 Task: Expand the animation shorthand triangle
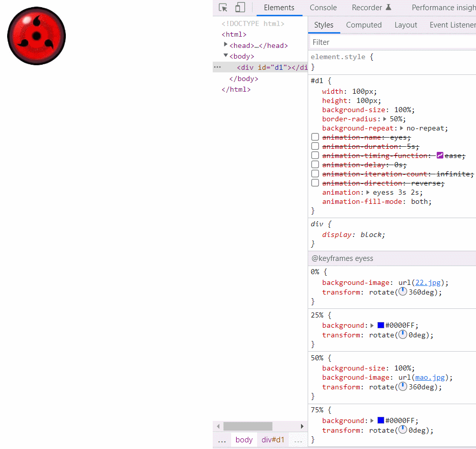coord(368,192)
